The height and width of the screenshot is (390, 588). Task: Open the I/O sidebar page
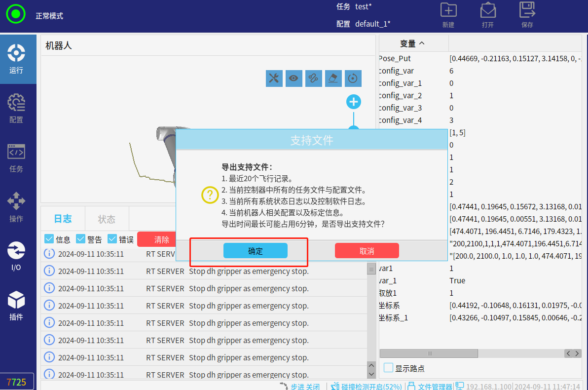(x=16, y=257)
